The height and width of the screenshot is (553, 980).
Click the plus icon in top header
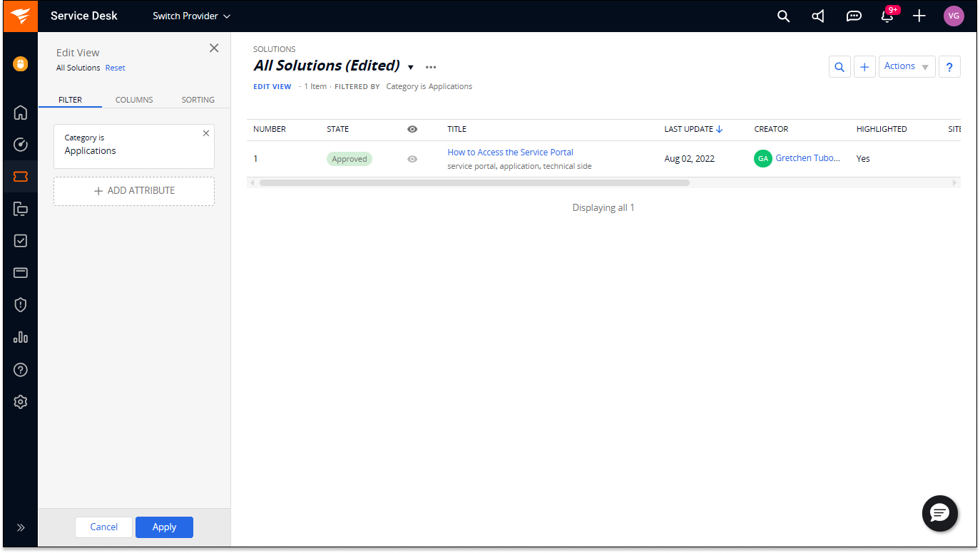tap(919, 16)
